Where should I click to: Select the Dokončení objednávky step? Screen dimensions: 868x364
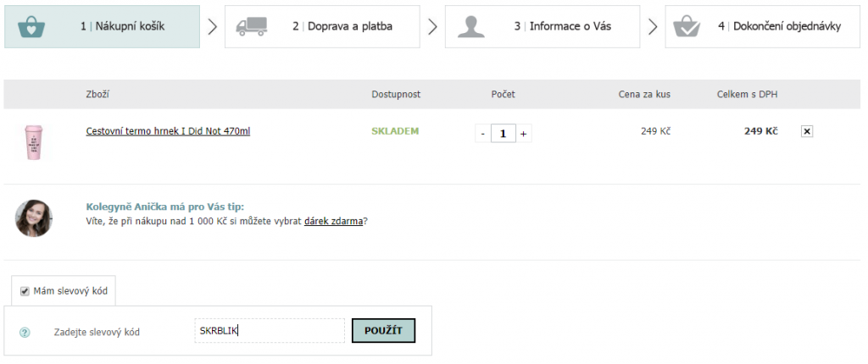[x=762, y=26]
